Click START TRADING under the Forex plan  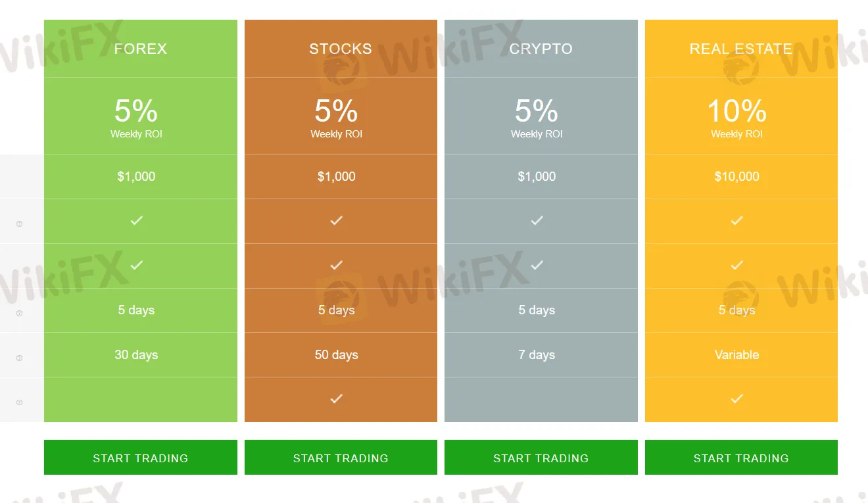pos(140,457)
